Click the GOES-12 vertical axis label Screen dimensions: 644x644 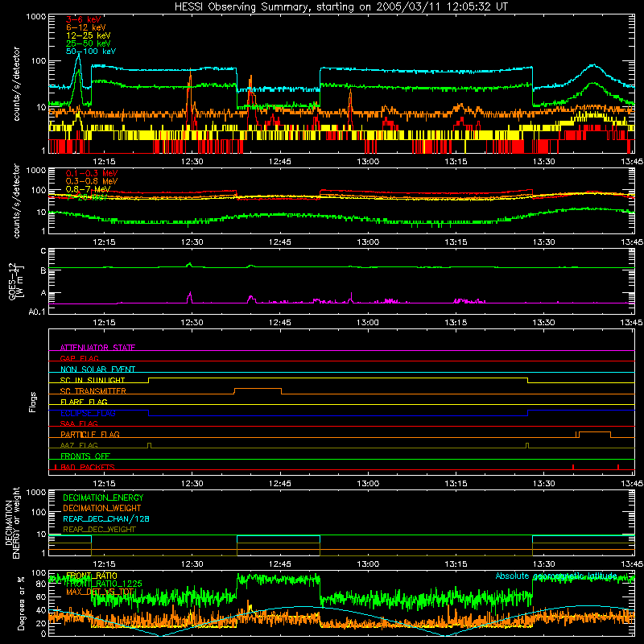[x=16, y=282]
